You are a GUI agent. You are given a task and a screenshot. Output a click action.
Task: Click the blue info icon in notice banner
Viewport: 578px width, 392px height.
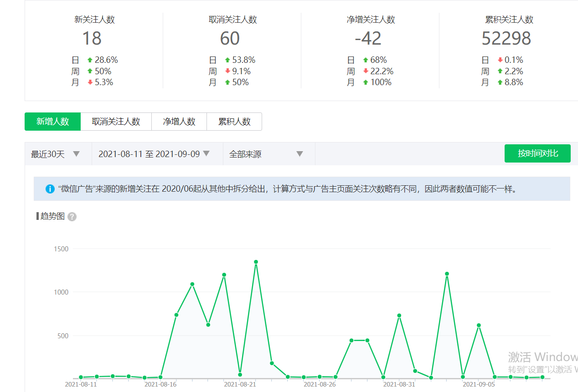[50, 189]
